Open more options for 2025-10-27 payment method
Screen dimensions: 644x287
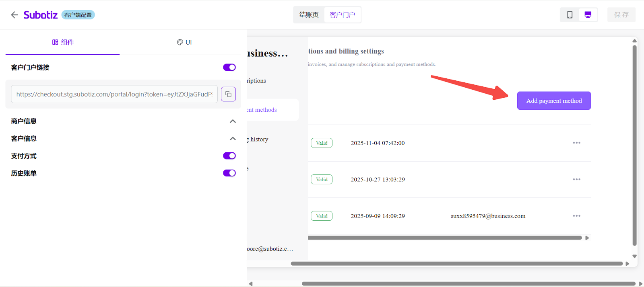click(x=576, y=179)
